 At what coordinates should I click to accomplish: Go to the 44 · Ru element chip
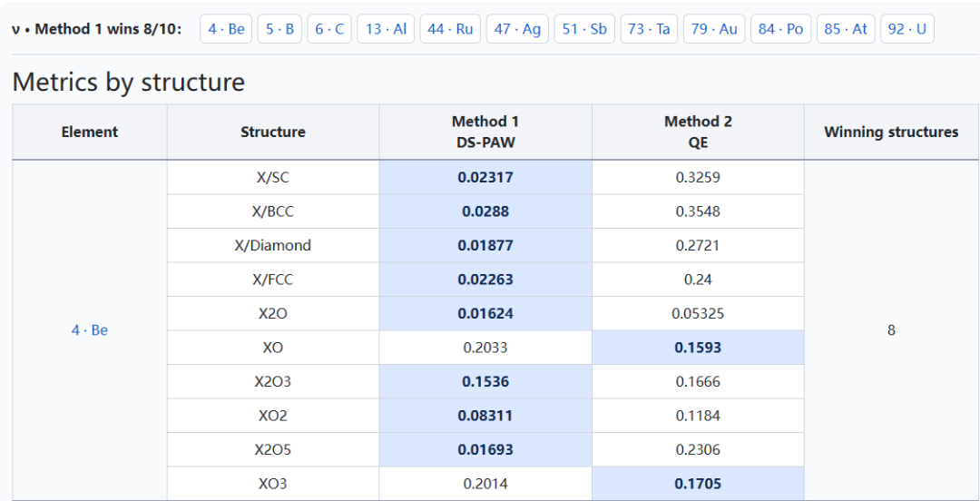point(450,29)
